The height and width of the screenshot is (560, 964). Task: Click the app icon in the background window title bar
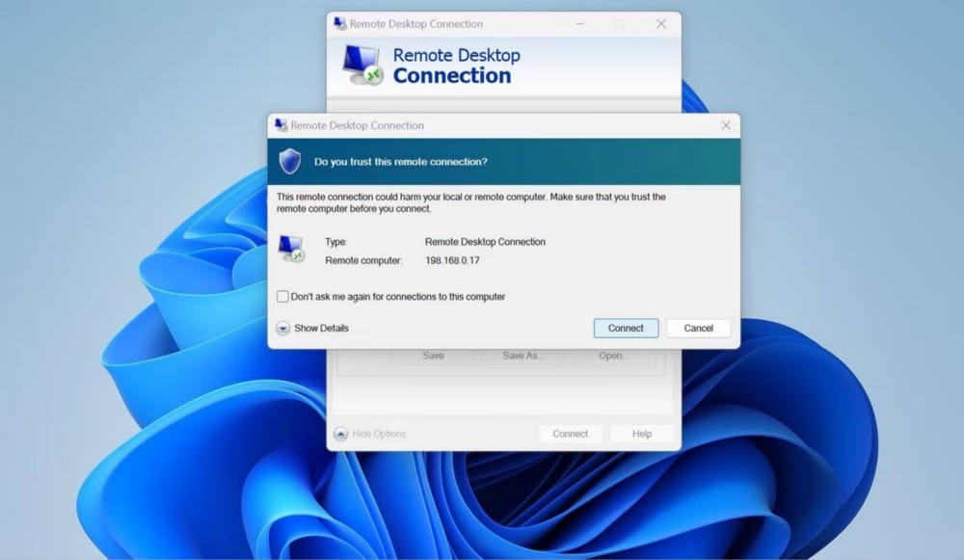[339, 24]
